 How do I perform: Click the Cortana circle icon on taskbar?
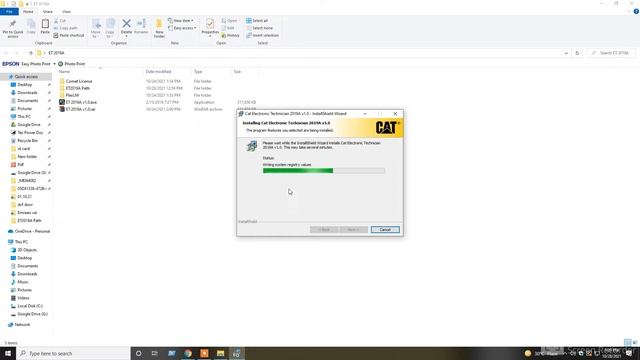pyautogui.click(x=138, y=353)
